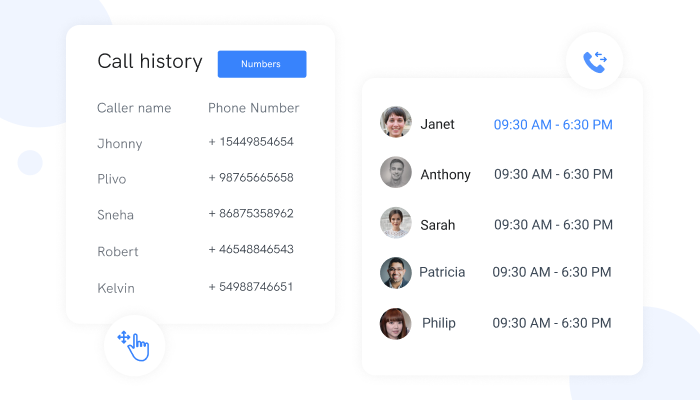Screen dimensions: 700x400
Task: Click phone number + 86875358962
Action: point(251,213)
